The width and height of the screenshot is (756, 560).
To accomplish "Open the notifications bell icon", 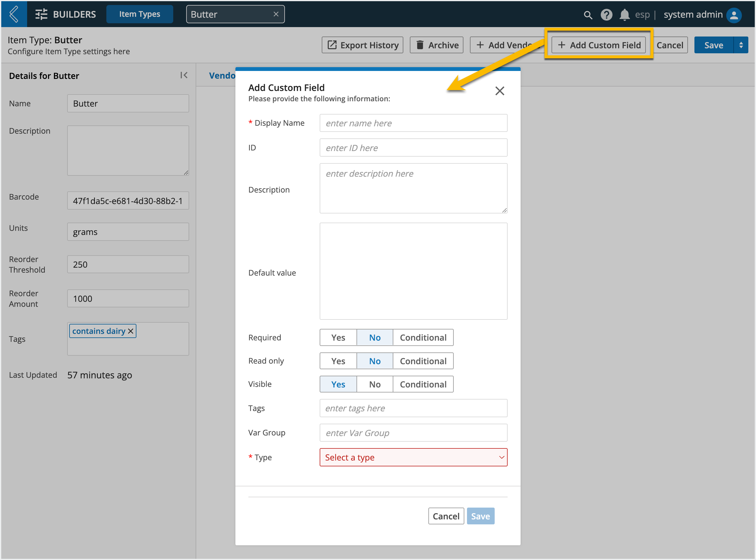I will [624, 15].
